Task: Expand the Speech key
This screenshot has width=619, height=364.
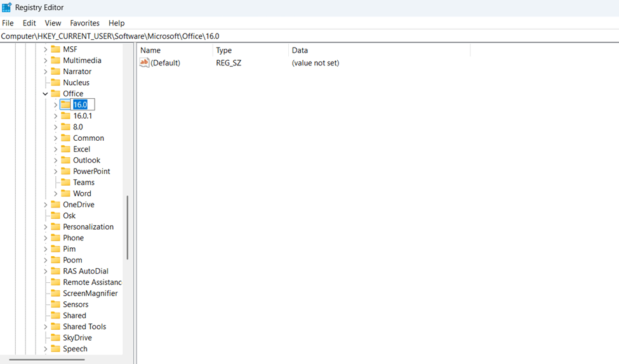Action: (46, 349)
